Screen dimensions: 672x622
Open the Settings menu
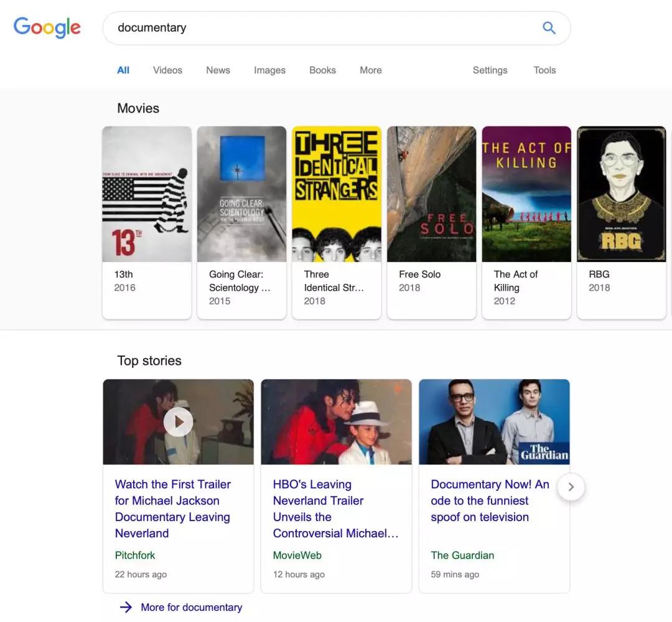(x=490, y=70)
